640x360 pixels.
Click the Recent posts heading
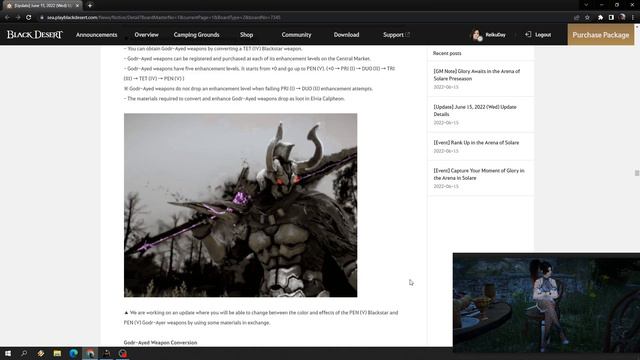pos(447,53)
